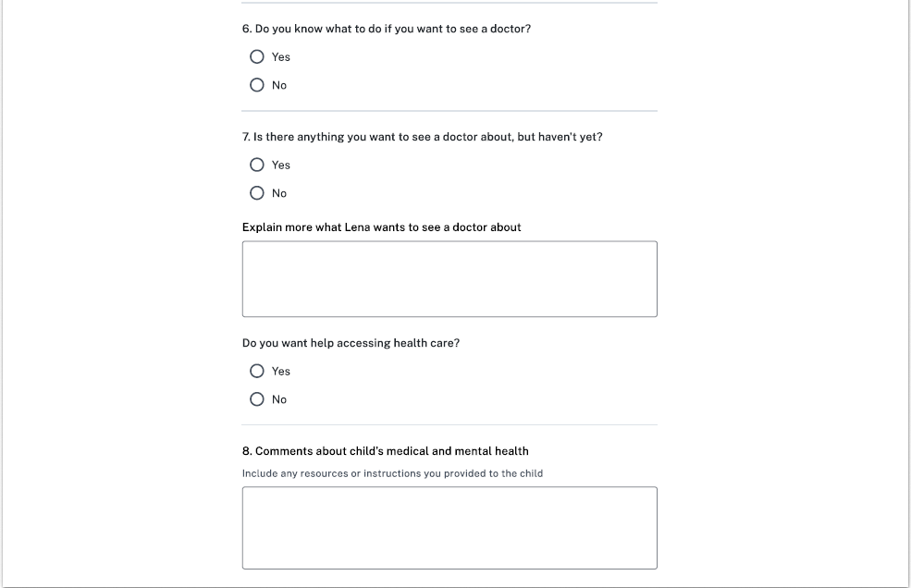Click the text box explaining Lena's doctor concerns
Screen dimensions: 911x588
[x=449, y=279]
